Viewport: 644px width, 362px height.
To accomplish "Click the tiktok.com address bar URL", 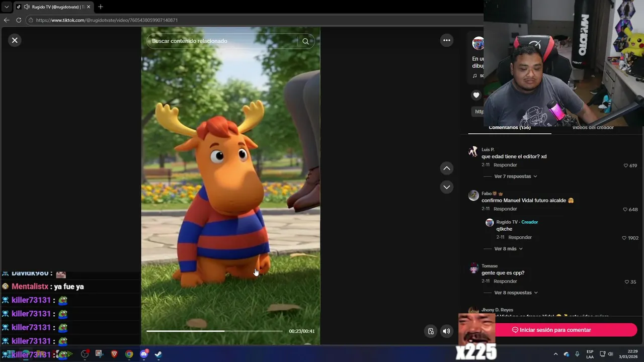I will 107,20.
